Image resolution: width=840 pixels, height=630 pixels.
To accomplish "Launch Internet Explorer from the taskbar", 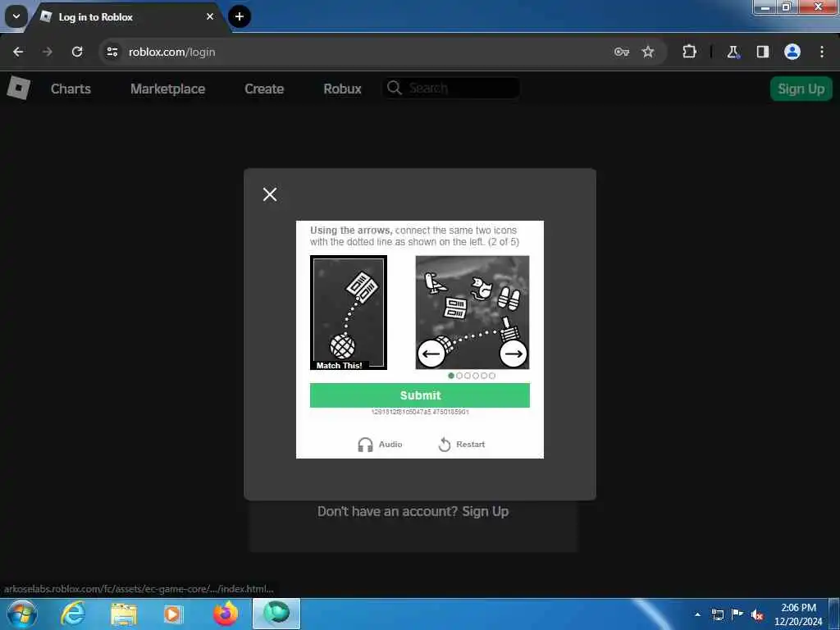I will [x=73, y=614].
